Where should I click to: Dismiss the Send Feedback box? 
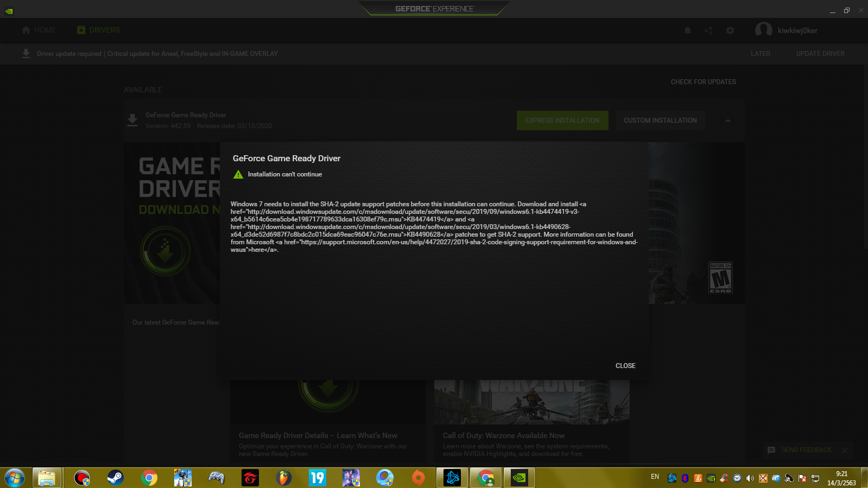pyautogui.click(x=845, y=450)
